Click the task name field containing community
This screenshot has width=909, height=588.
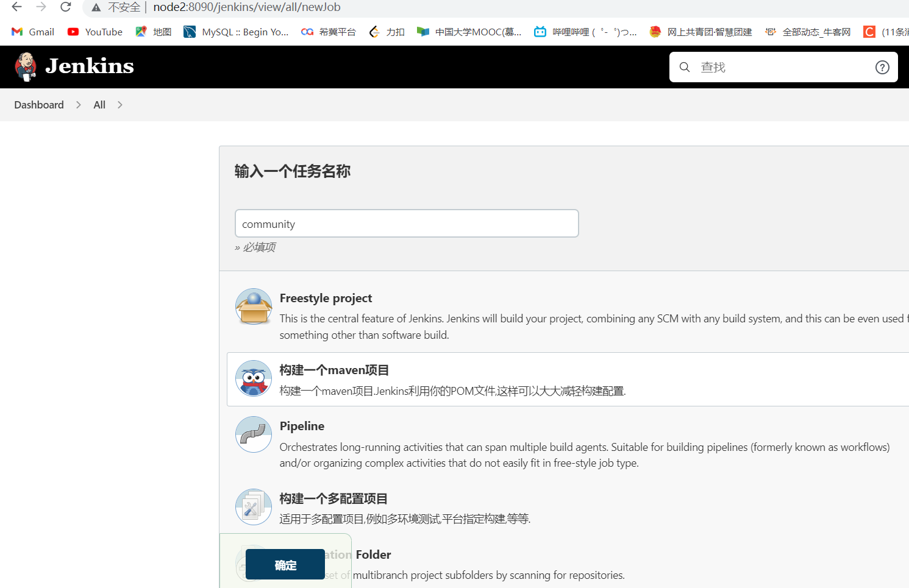[x=407, y=224]
